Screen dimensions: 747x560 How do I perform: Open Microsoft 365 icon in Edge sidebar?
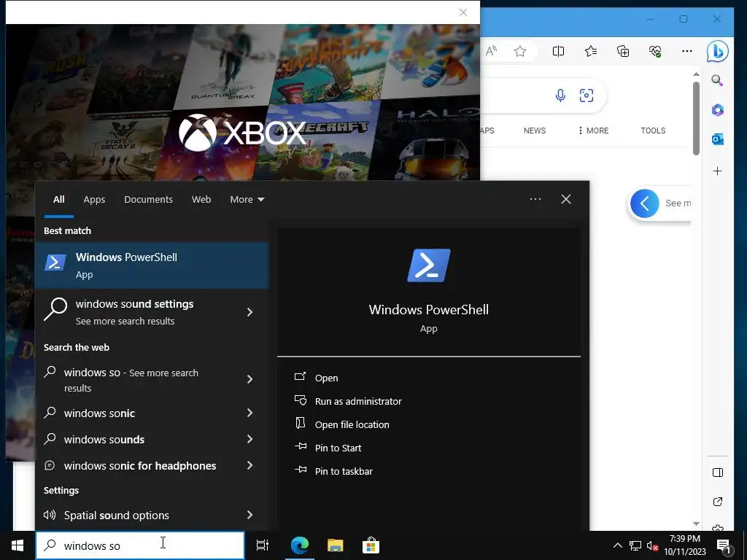[x=718, y=110]
